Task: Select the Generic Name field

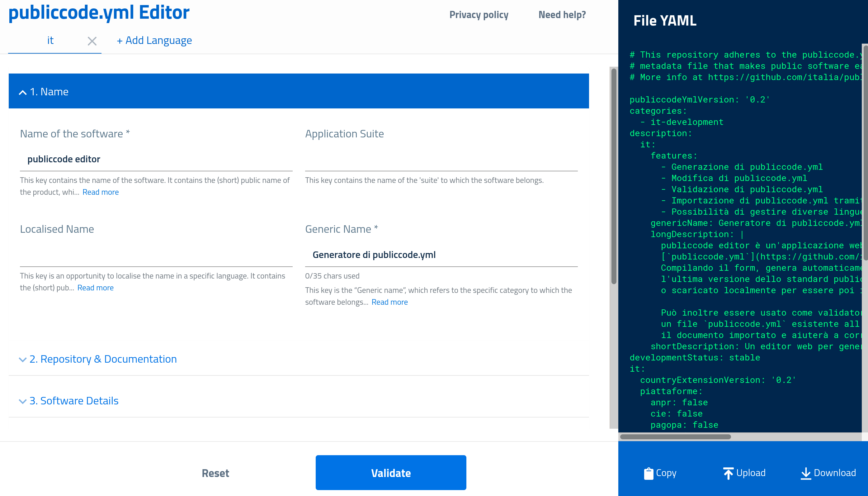Action: pyautogui.click(x=441, y=255)
